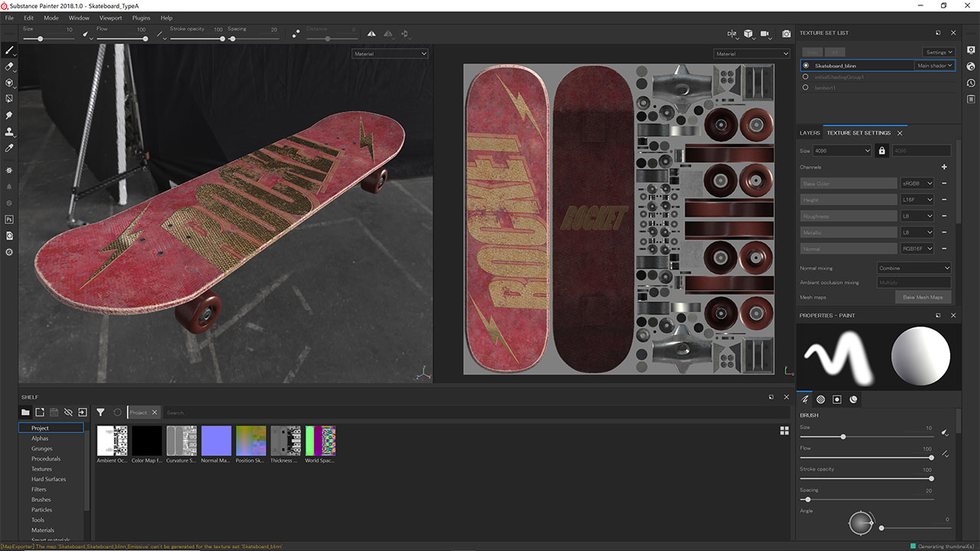This screenshot has height=551, width=980.
Task: Adjust top toolbar Size slider
Action: coord(47,38)
